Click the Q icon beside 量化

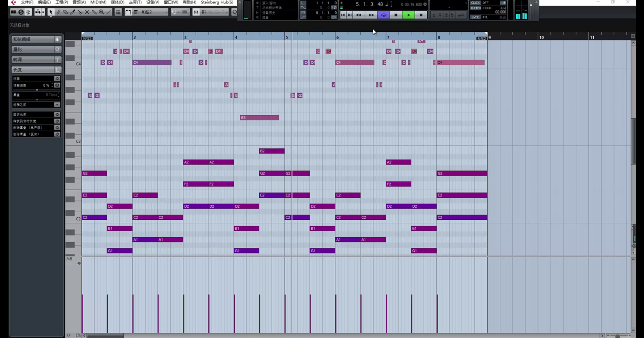(57, 49)
